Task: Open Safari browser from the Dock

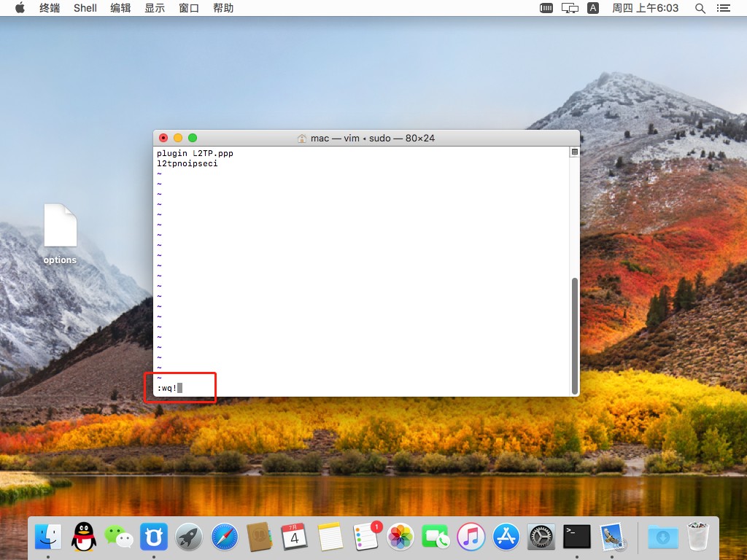Action: pos(224,537)
